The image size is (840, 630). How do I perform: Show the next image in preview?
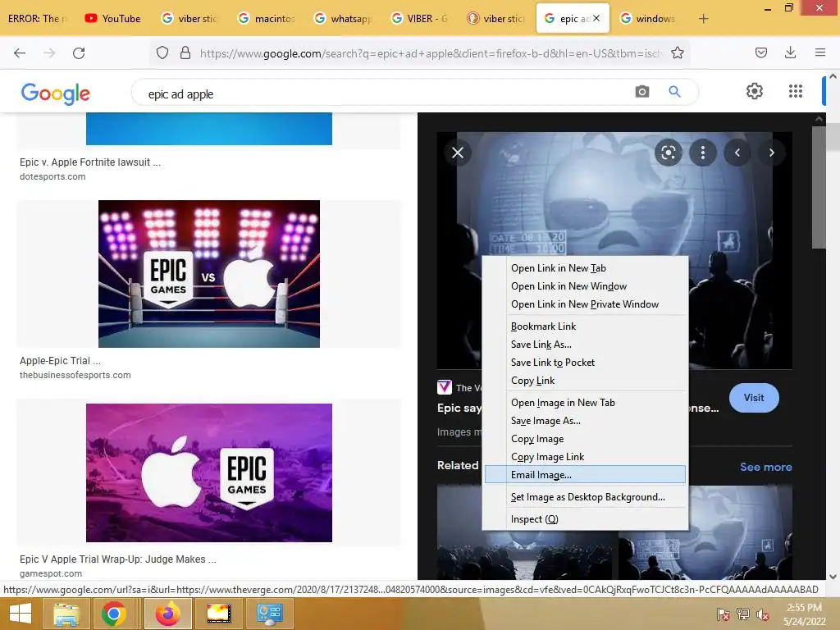pos(771,153)
